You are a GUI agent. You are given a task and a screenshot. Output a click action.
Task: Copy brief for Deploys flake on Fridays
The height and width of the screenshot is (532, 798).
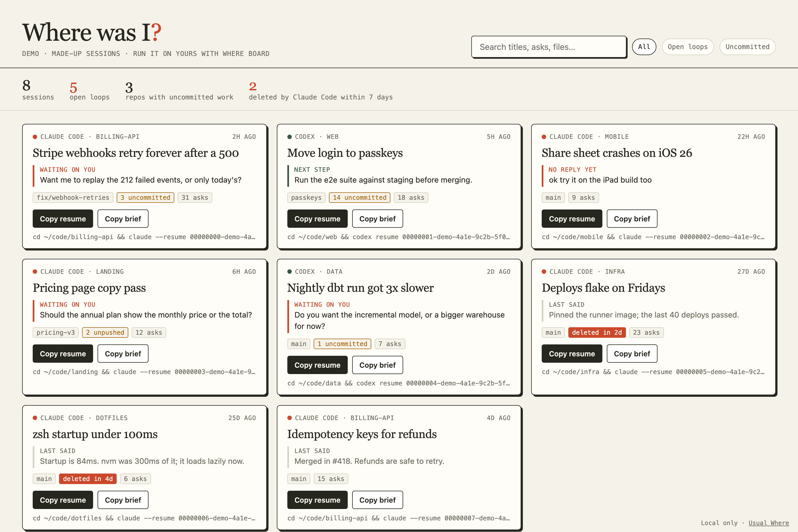pyautogui.click(x=632, y=354)
